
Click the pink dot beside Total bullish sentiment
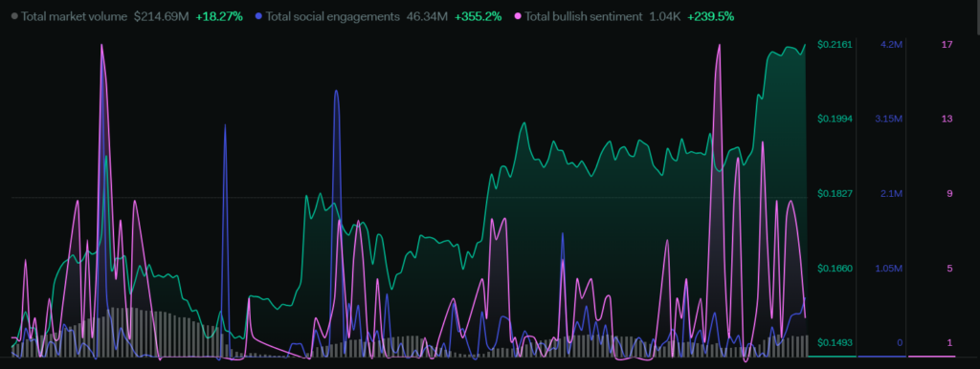pos(518,16)
